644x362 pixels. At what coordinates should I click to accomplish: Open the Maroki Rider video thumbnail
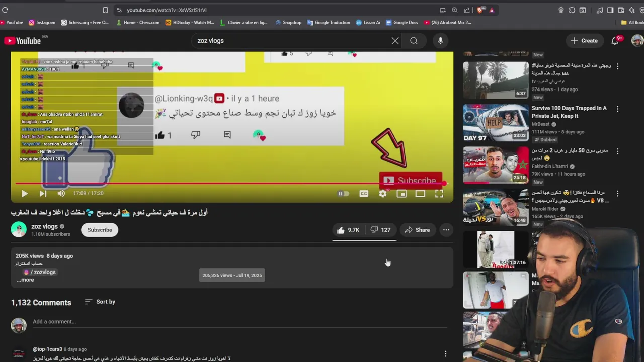pyautogui.click(x=496, y=207)
